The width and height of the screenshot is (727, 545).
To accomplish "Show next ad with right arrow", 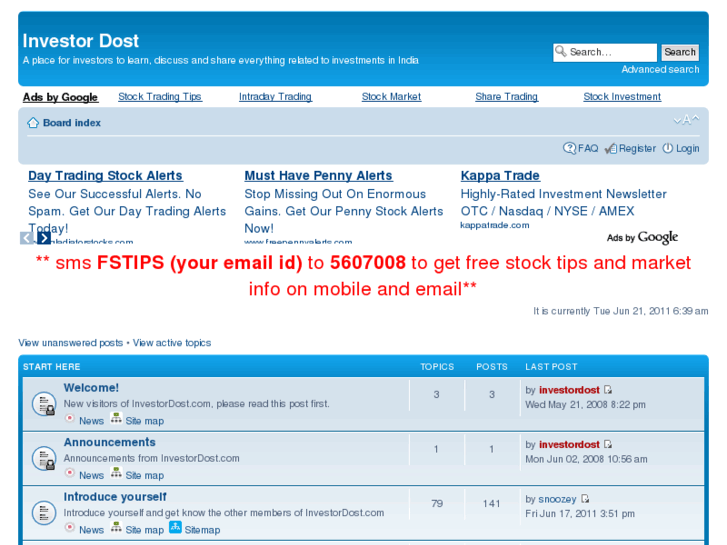I will 44,238.
